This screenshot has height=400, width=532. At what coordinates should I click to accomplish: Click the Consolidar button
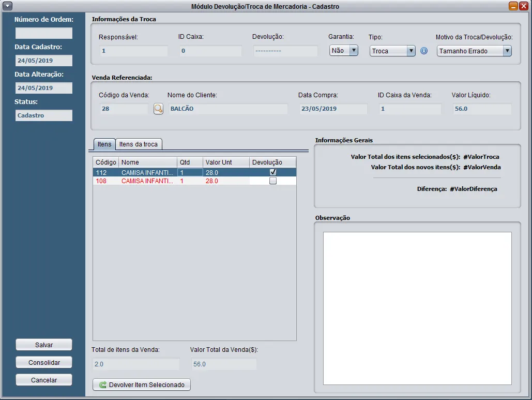(x=44, y=362)
